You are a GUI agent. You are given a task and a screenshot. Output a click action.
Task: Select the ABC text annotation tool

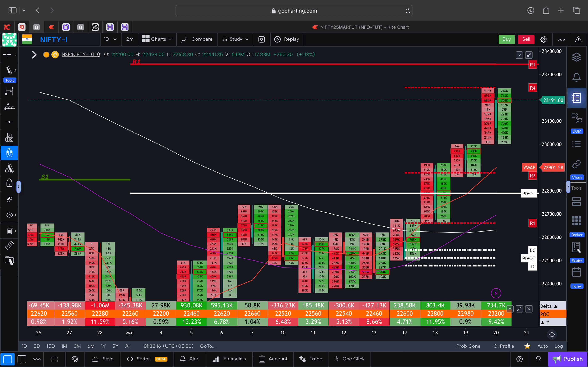tap(9, 137)
